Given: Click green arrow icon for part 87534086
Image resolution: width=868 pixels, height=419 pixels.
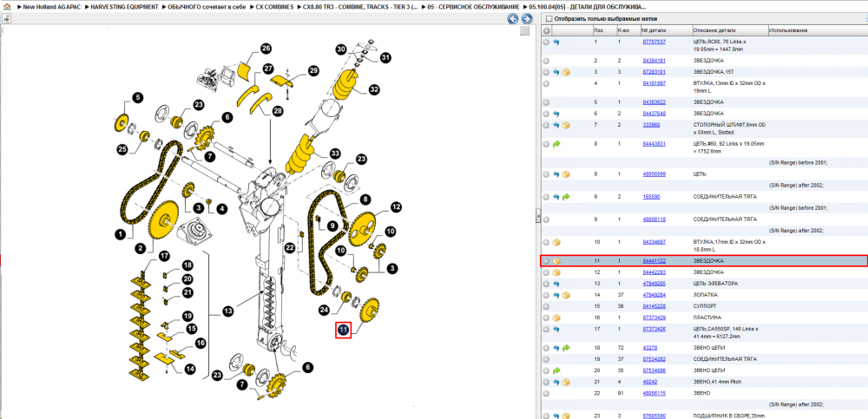Looking at the screenshot, I should click(x=556, y=370).
